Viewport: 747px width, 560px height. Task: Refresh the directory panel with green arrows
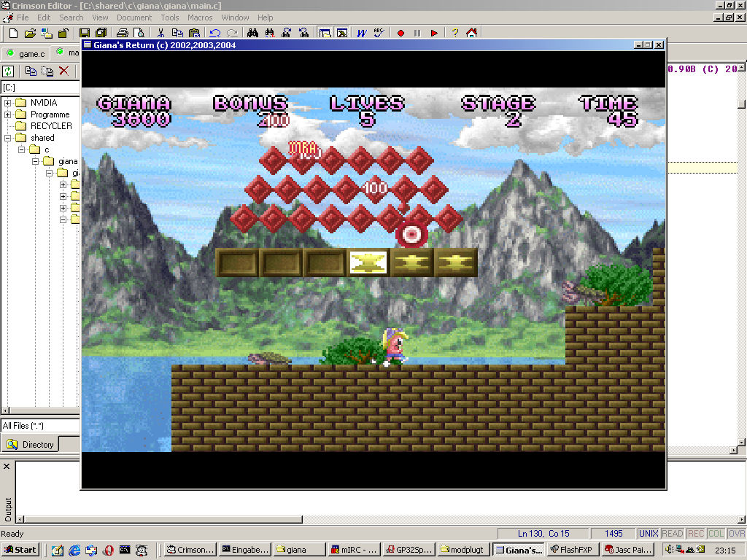pos(8,71)
